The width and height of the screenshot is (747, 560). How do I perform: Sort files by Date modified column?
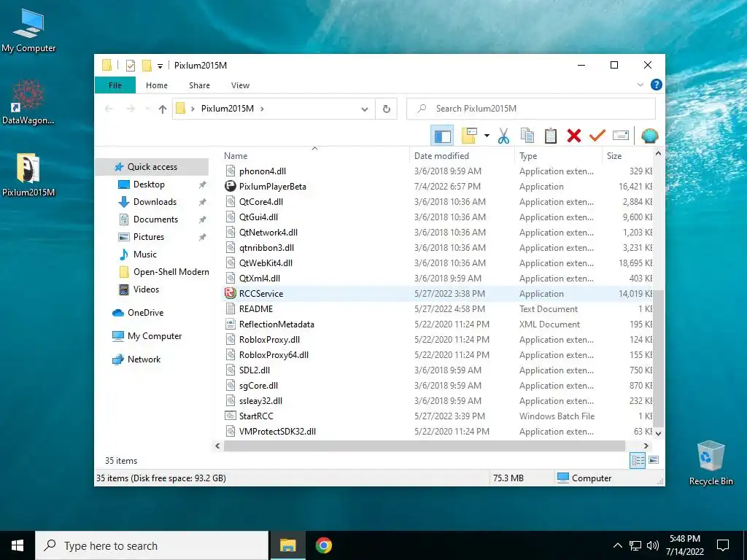pyautogui.click(x=462, y=156)
